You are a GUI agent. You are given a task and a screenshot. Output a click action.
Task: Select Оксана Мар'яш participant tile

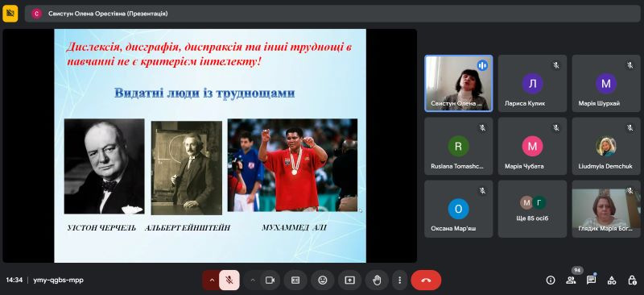[x=458, y=209]
